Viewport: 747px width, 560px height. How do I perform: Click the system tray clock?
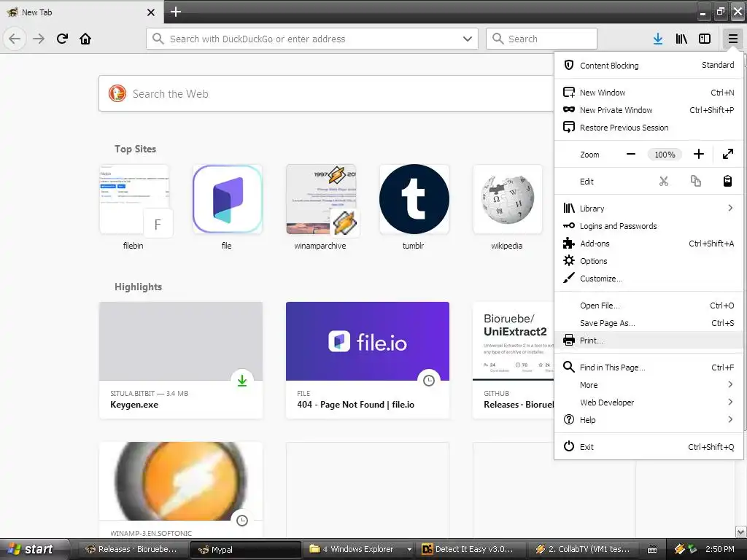click(720, 549)
